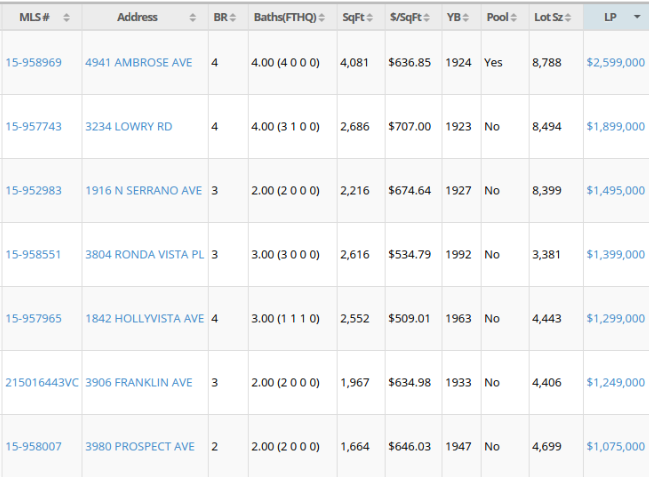Click the $1,899,000 list price link
This screenshot has height=477, width=649.
point(615,127)
